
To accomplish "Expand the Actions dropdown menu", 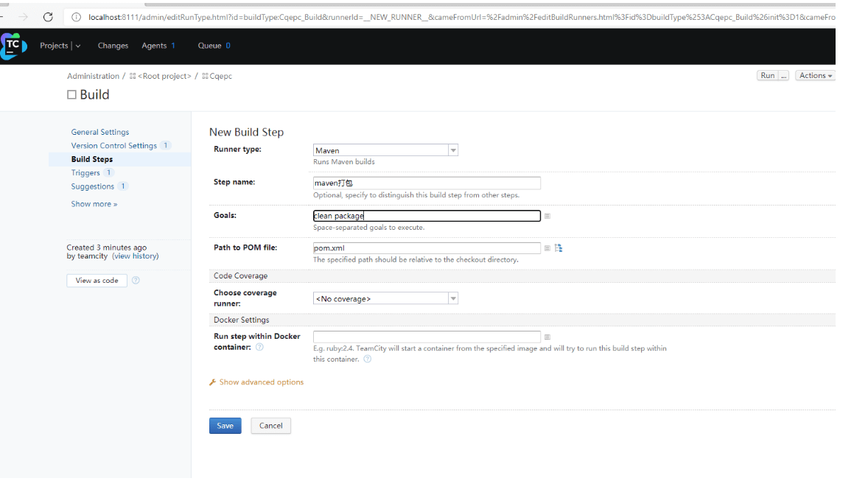I will click(815, 76).
